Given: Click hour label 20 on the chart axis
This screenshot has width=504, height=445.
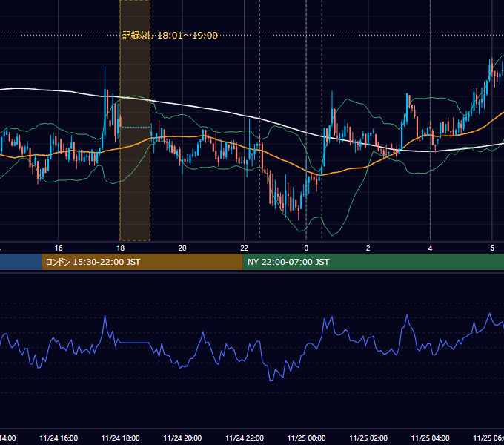Looking at the screenshot, I should 182,248.
